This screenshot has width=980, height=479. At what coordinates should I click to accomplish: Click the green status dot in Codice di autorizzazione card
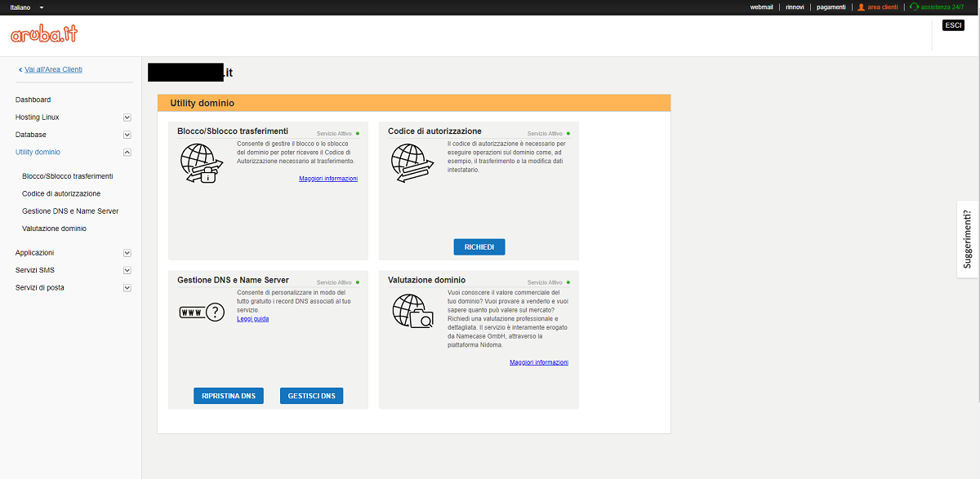click(x=568, y=133)
